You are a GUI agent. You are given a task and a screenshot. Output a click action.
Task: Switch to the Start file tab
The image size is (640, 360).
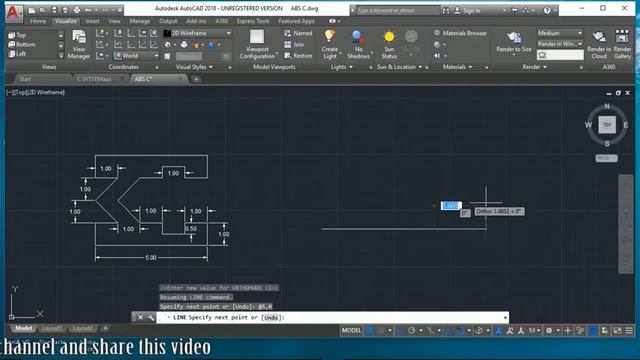click(x=25, y=79)
